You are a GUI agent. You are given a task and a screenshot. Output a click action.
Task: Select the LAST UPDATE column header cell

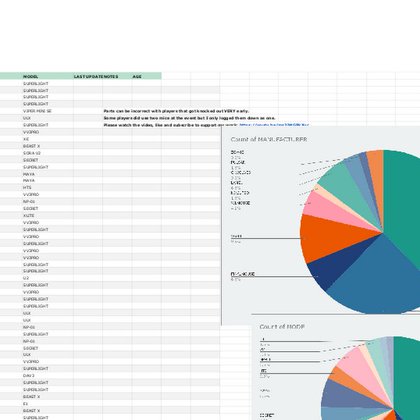click(88, 76)
